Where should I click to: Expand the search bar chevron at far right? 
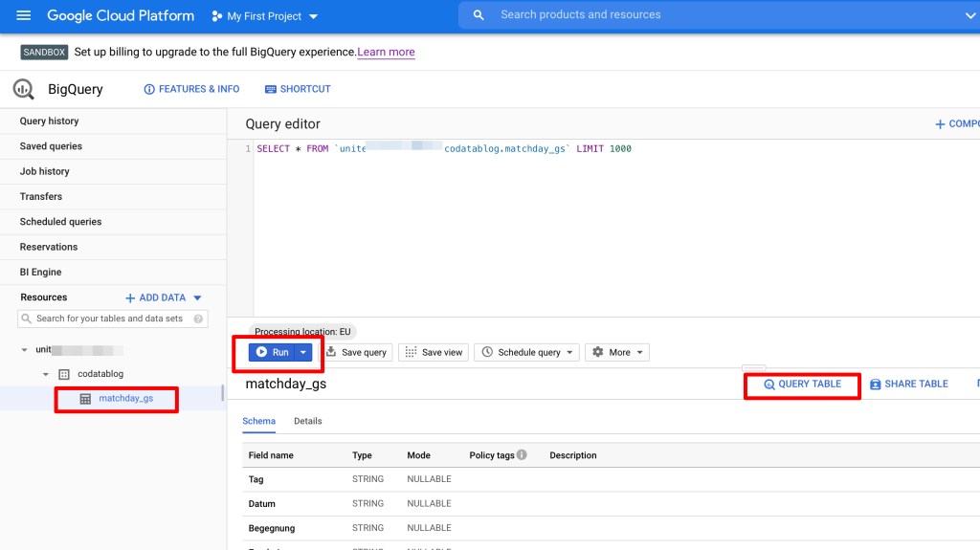(x=970, y=15)
